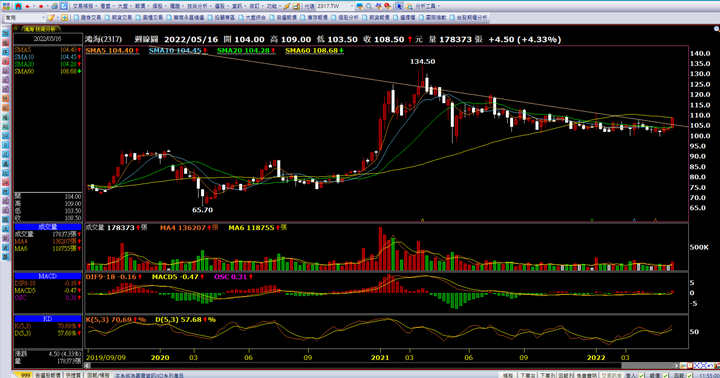Open 自選報價 shortcut
The image size is (720, 378).
[283, 17]
